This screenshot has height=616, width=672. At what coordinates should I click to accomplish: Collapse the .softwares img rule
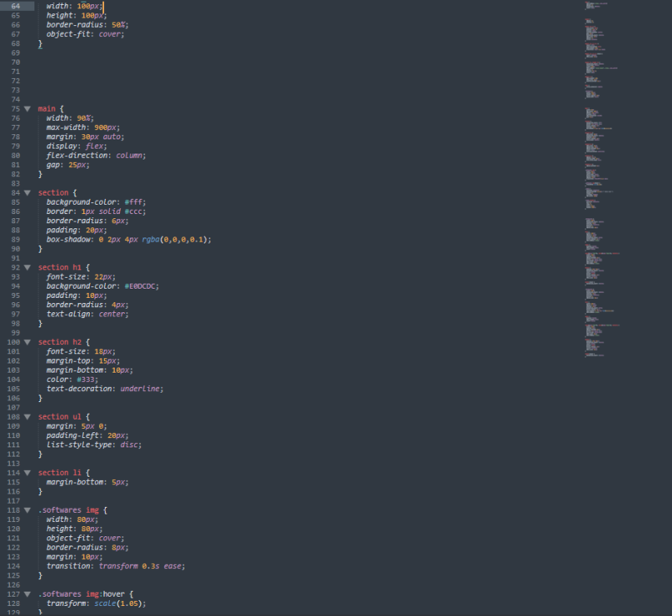(27, 510)
